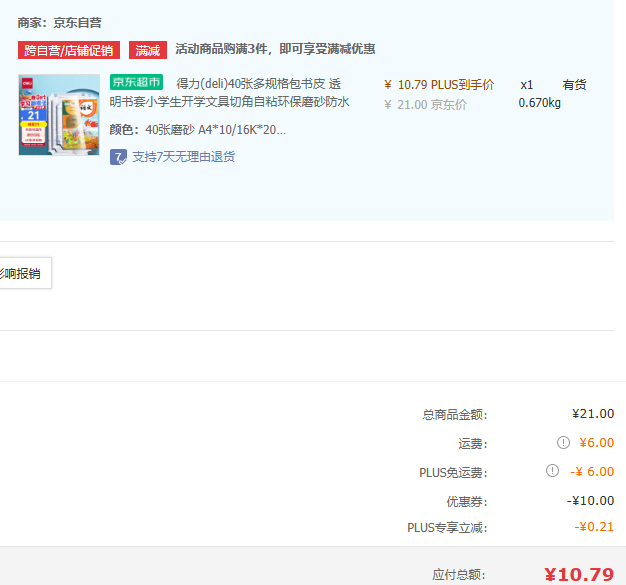Click the PLUS专享立减 -¥0.21 amount
The image size is (626, 585).
[594, 527]
